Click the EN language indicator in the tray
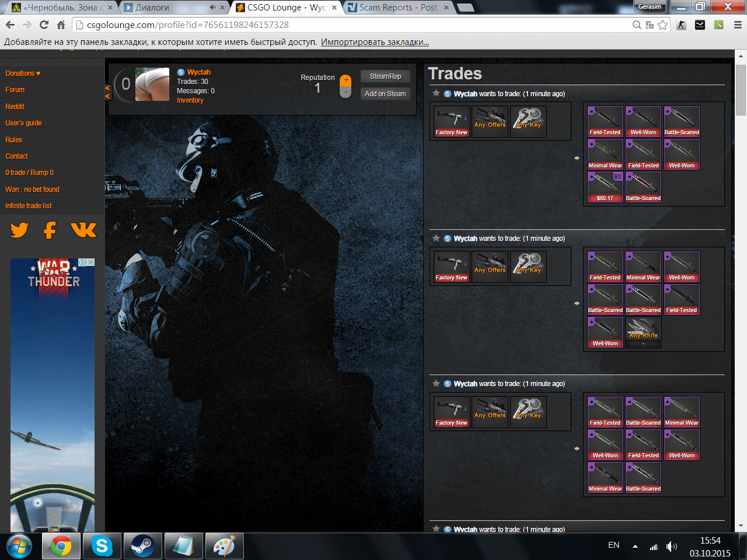The image size is (747, 560). 614,545
